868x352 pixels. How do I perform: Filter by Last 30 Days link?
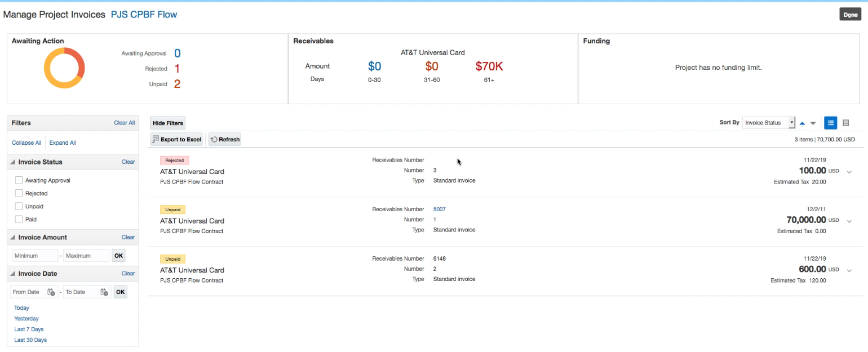point(30,340)
